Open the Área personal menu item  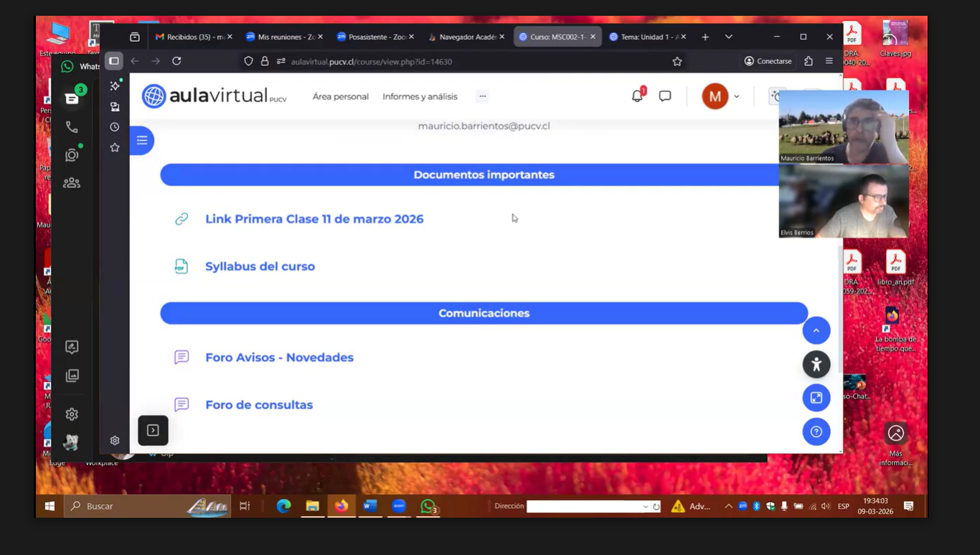[340, 96]
